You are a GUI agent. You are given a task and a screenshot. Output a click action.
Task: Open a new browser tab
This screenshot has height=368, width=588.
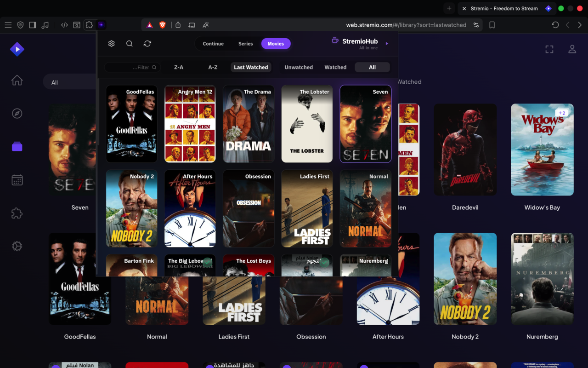point(449,8)
